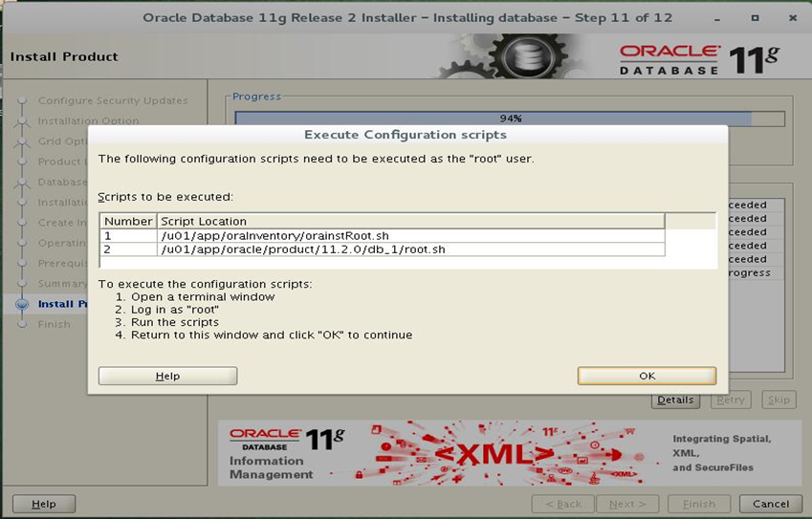
Task: Open Help at installer bottom left
Action: tap(44, 504)
